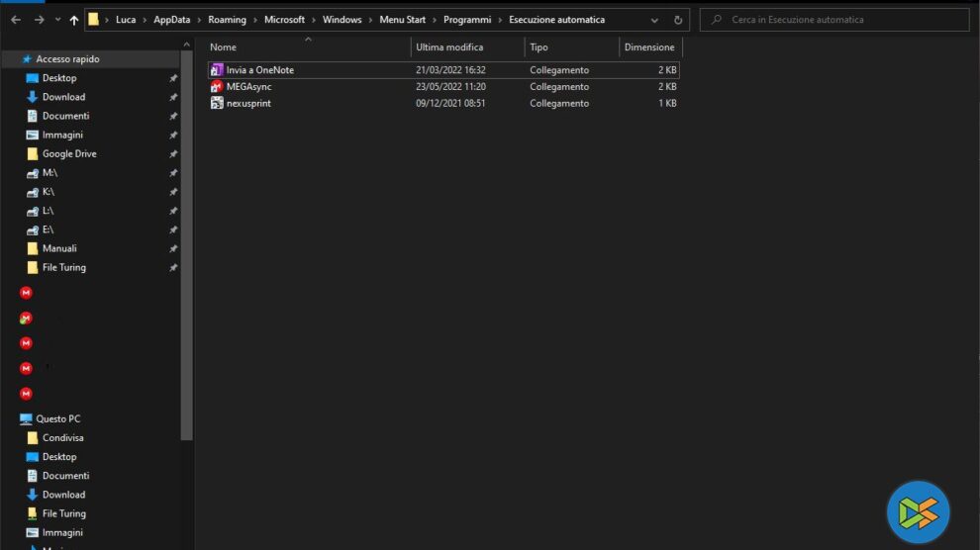Open Immagini under Accesso rapido
Screen dimensions: 980x550
[62, 135]
